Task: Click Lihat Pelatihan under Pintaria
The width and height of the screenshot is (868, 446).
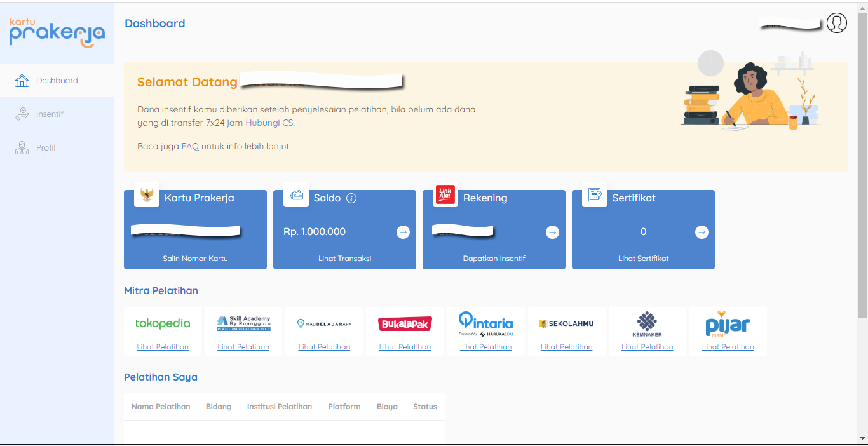Action: coord(485,347)
